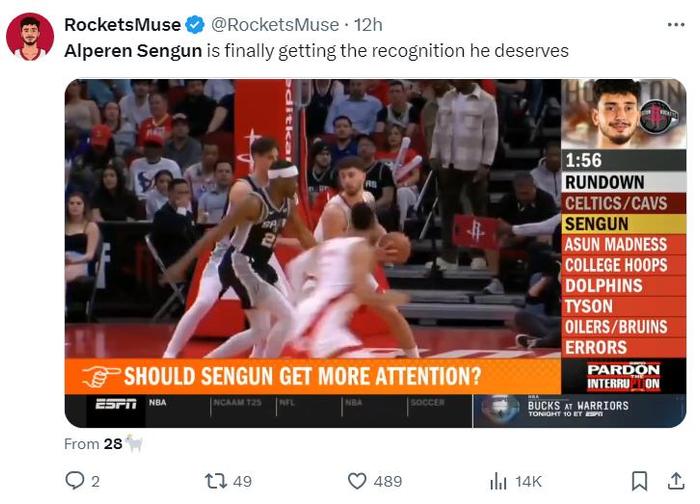Share the tweet with the upload icon
Image resolution: width=700 pixels, height=504 pixels.
point(676,481)
